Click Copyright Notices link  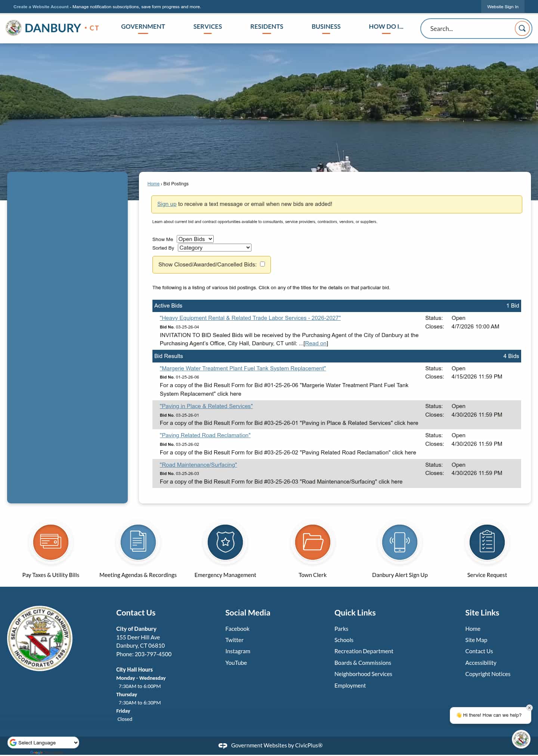(488, 674)
